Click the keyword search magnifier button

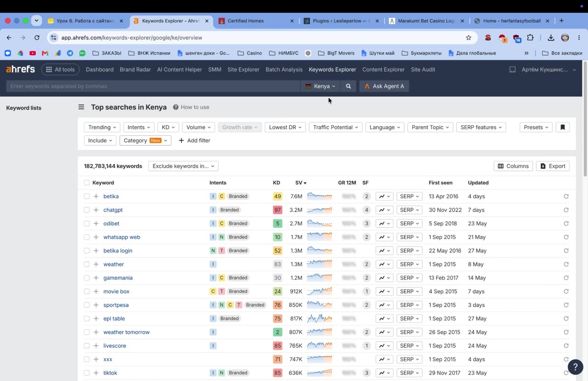(349, 86)
